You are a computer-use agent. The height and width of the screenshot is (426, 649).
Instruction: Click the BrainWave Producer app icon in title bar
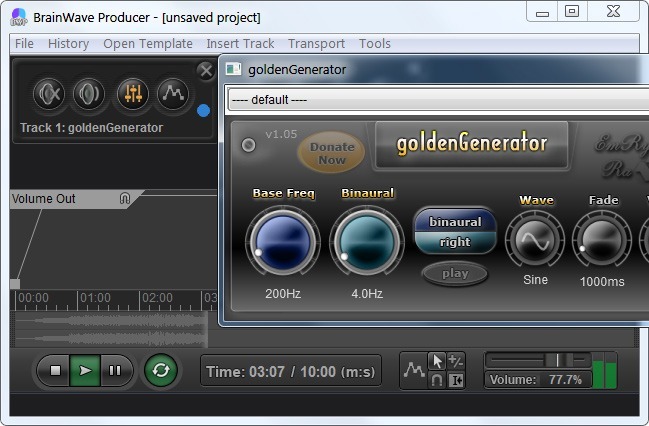coord(19,17)
